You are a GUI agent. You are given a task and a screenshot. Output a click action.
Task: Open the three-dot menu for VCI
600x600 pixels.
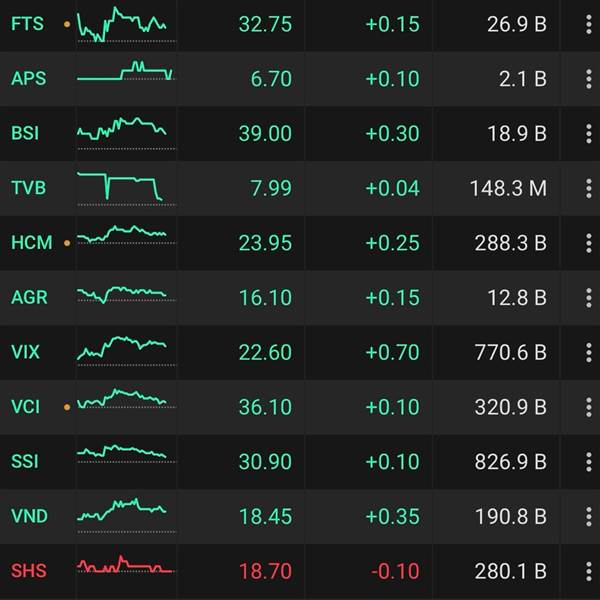click(590, 407)
